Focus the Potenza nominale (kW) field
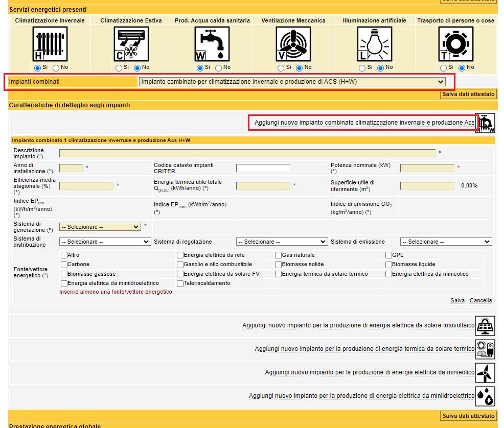Image resolution: width=504 pixels, height=428 pixels. click(427, 168)
